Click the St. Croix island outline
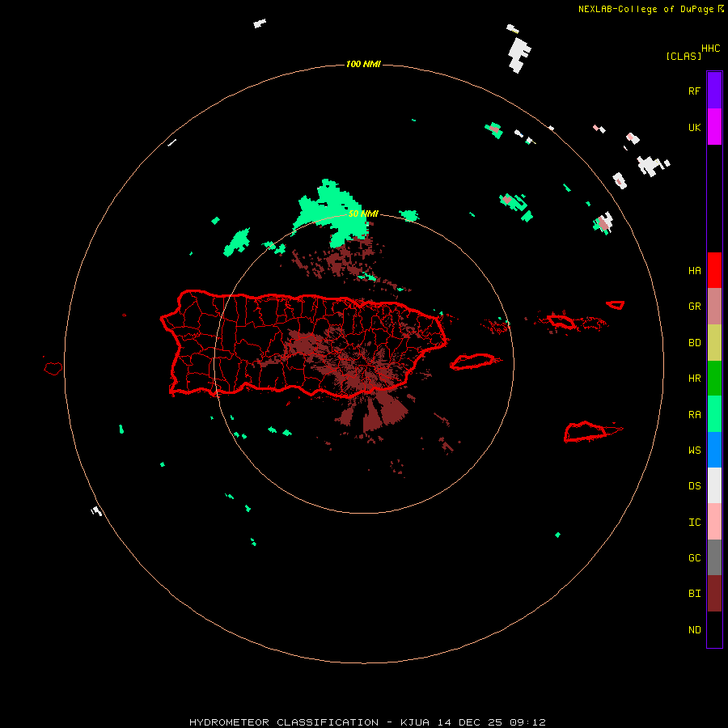The width and height of the screenshot is (728, 728). pos(592,431)
